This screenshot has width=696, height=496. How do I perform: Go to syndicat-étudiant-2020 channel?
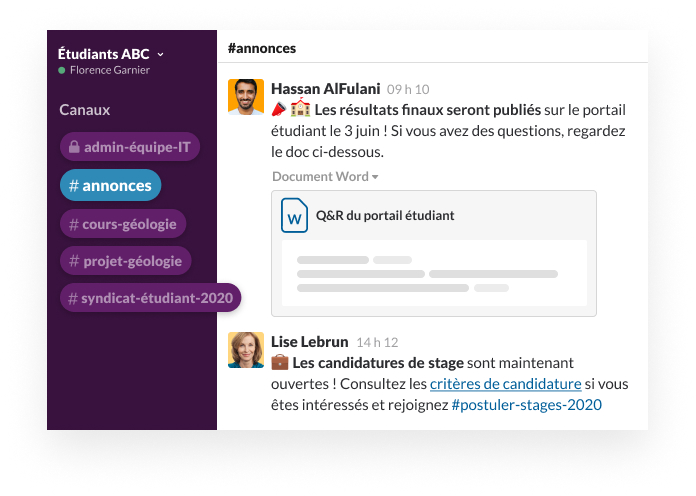(150, 298)
